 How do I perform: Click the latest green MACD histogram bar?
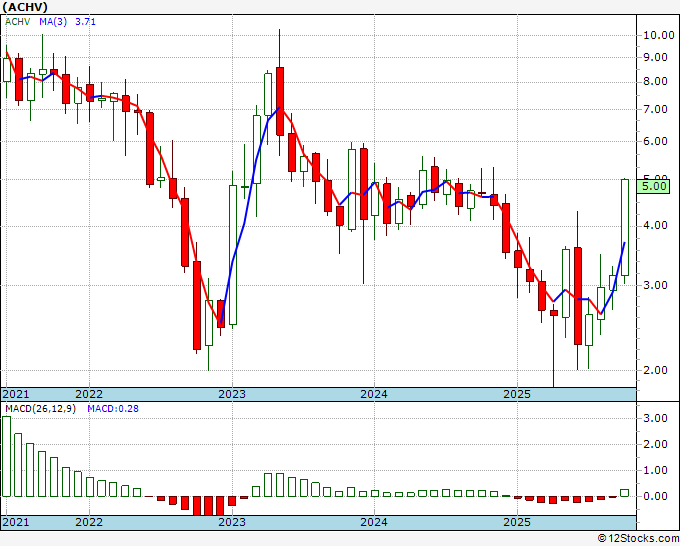click(624, 493)
